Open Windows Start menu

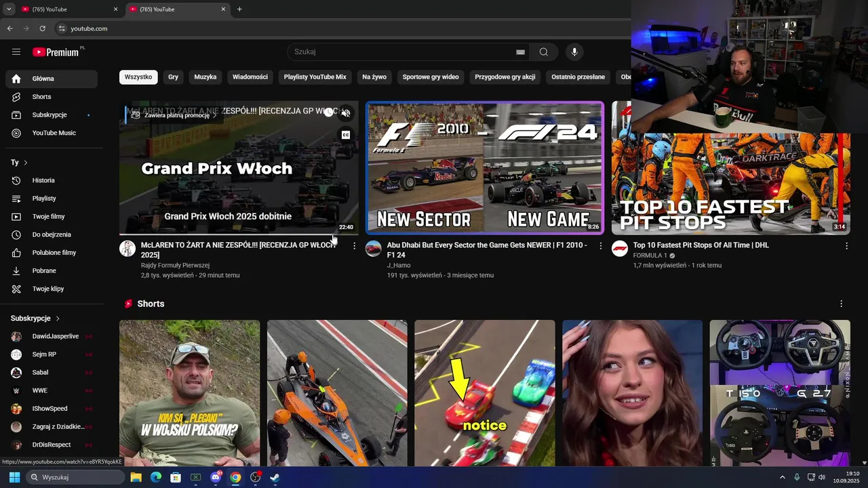(x=14, y=477)
